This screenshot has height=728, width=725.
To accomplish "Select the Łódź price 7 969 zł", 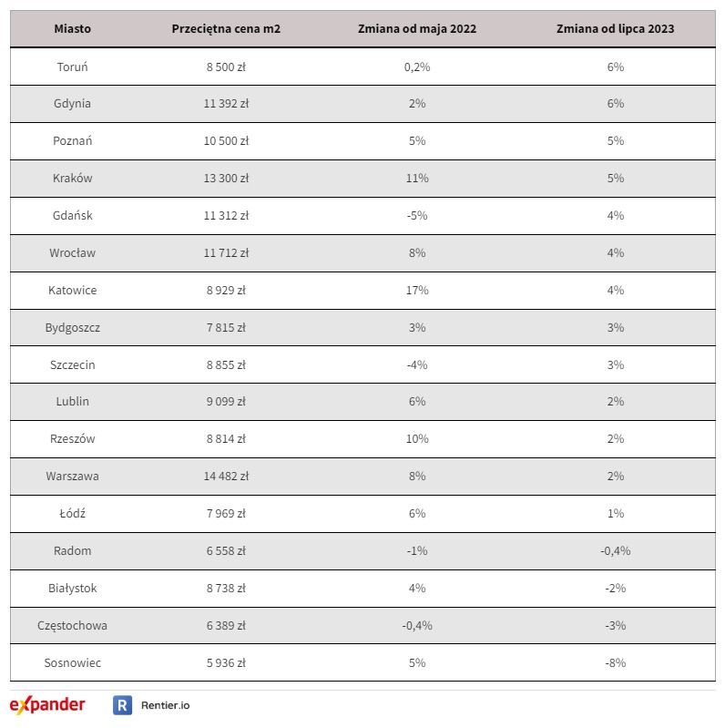I will tap(226, 514).
